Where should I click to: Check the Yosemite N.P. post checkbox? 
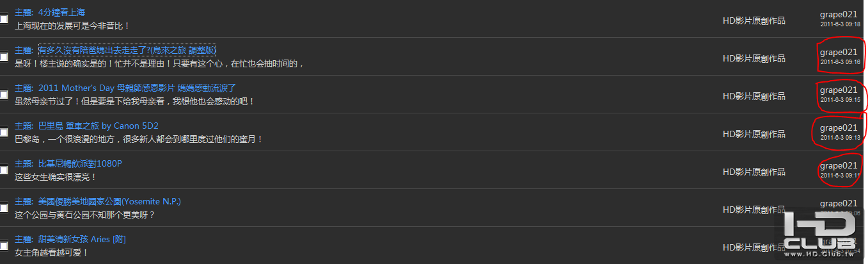[4, 208]
